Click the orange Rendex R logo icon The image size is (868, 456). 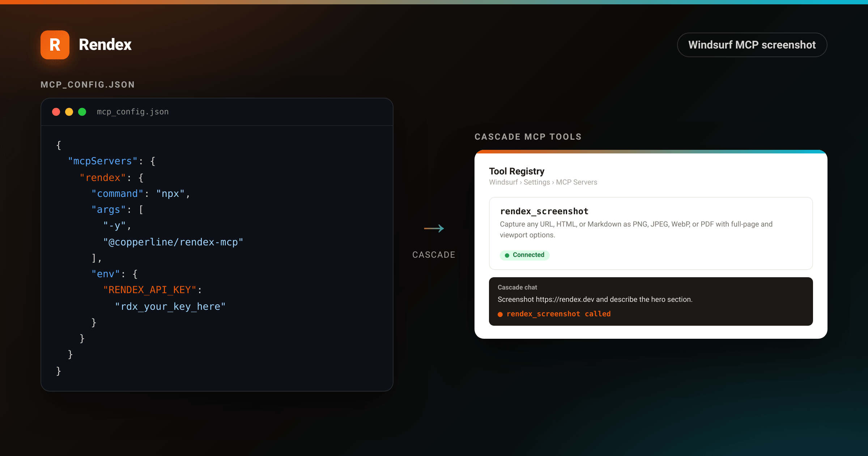pyautogui.click(x=55, y=45)
